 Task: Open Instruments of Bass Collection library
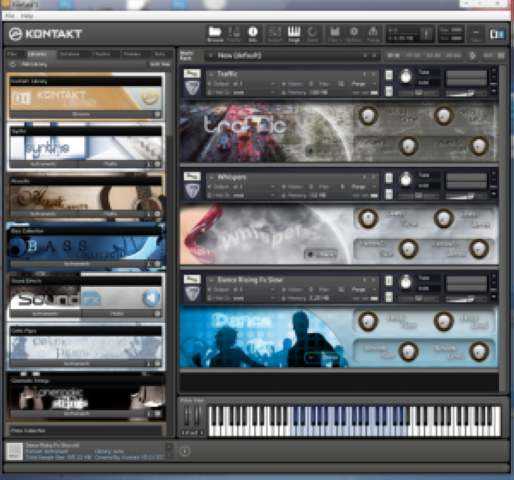(x=77, y=264)
